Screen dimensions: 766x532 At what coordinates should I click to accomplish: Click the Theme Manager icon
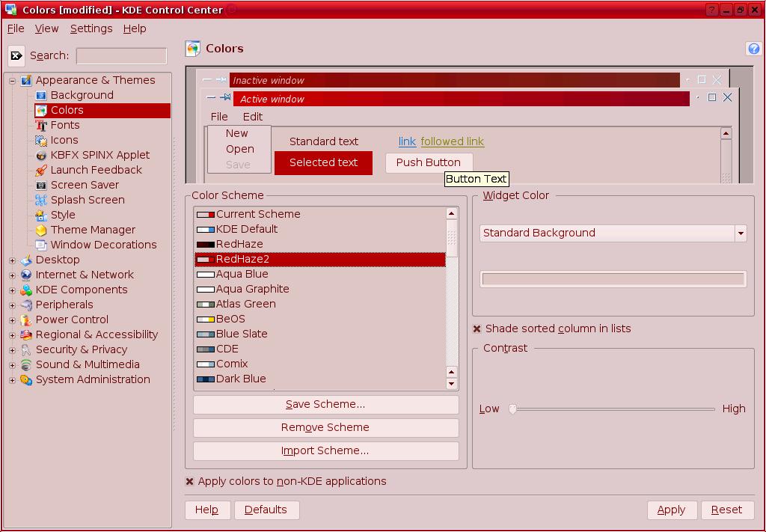(x=41, y=230)
